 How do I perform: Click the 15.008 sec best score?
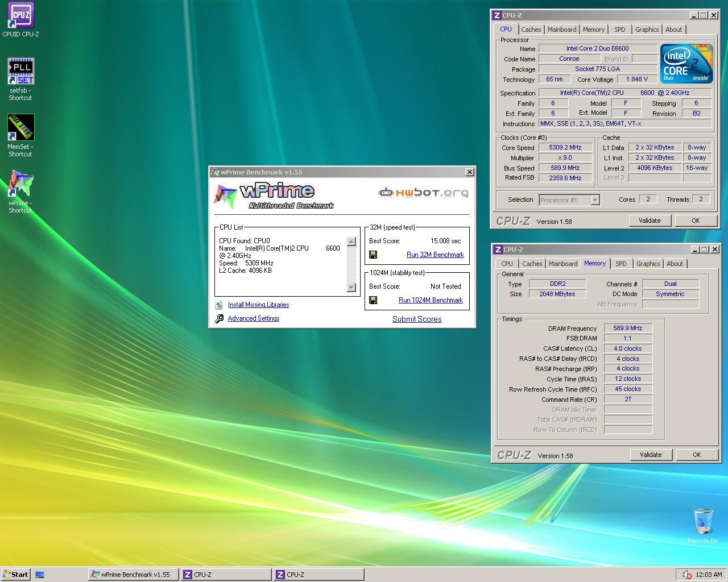[x=445, y=241]
